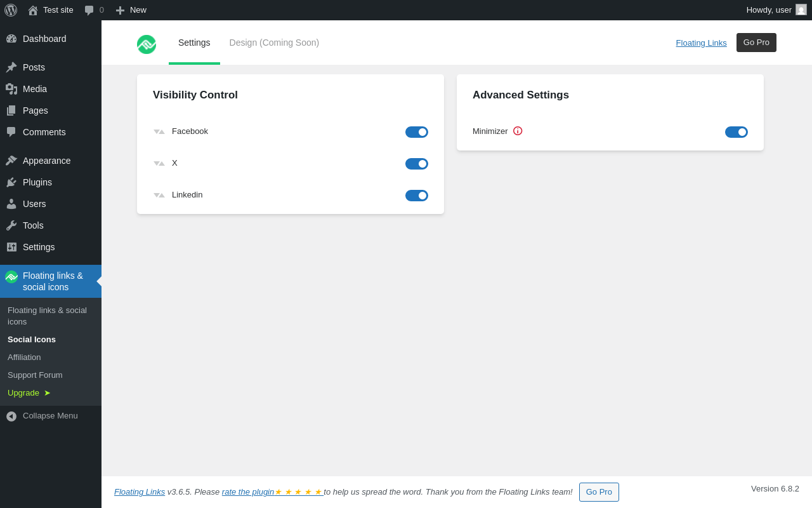
Task: Click the Floating Links green logo
Action: (147, 44)
